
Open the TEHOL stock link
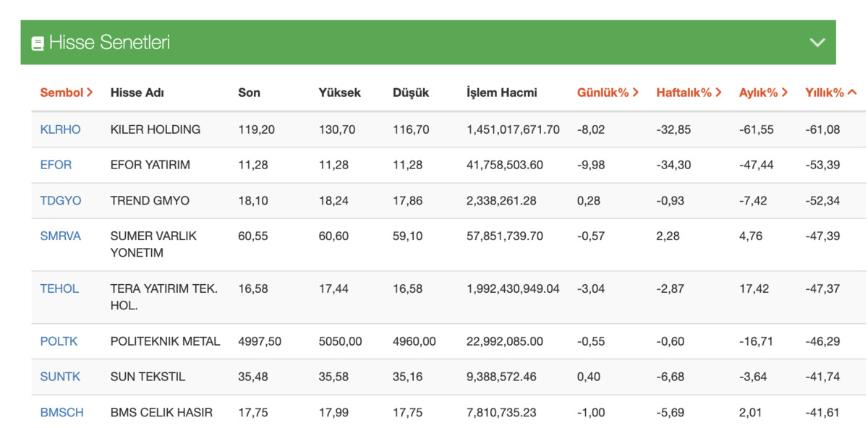tap(59, 288)
